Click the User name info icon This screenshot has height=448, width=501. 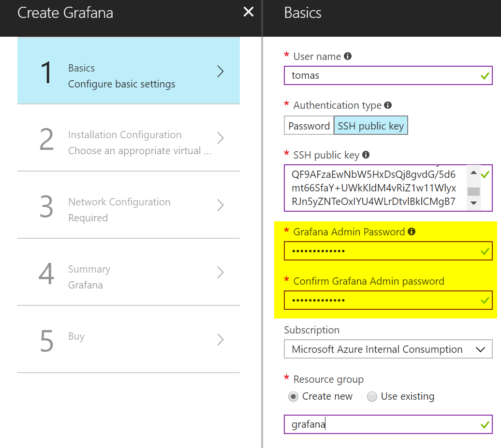click(348, 56)
